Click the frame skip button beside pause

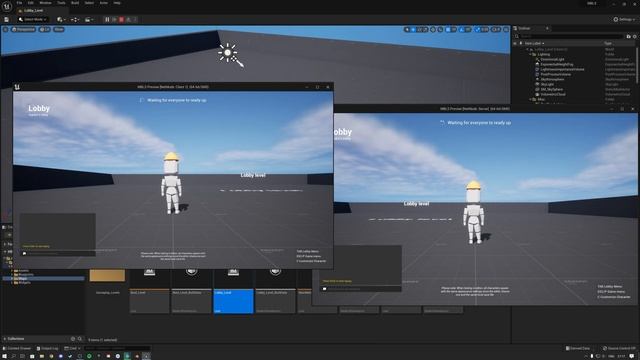[114, 20]
